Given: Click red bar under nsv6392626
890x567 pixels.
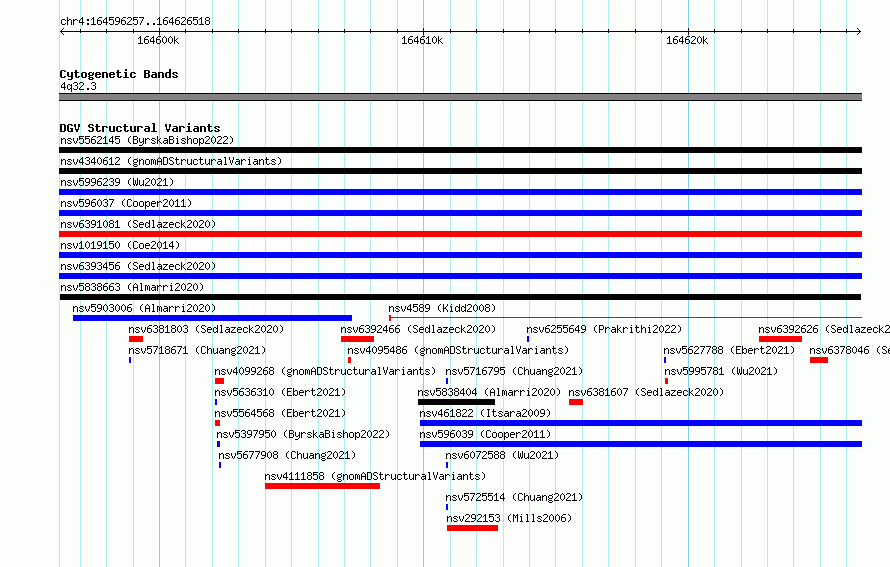Looking at the screenshot, I should [x=780, y=339].
